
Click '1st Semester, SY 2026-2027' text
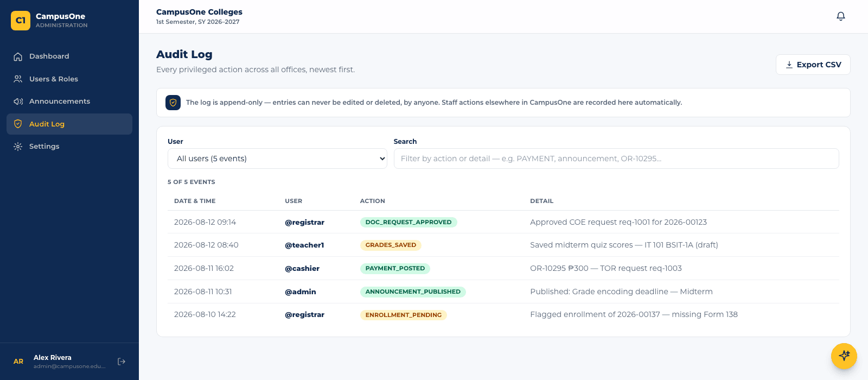coord(198,22)
